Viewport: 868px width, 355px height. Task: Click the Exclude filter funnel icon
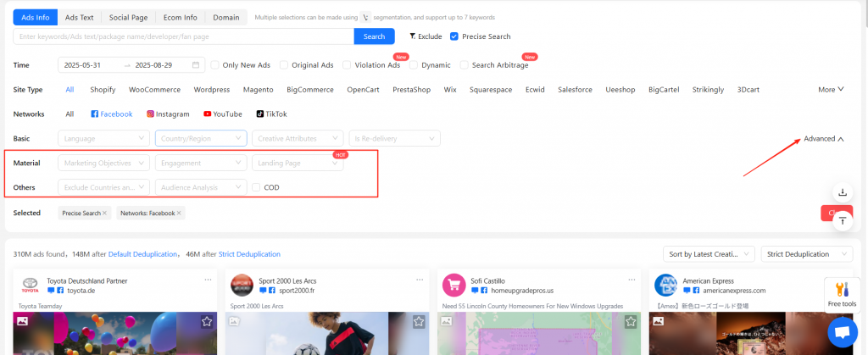pyautogui.click(x=413, y=36)
